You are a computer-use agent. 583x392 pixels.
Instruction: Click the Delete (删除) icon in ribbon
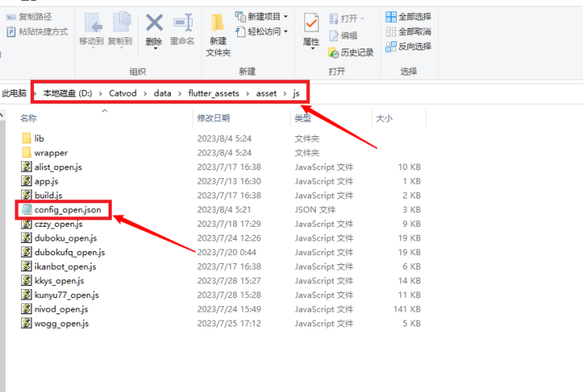(x=154, y=24)
